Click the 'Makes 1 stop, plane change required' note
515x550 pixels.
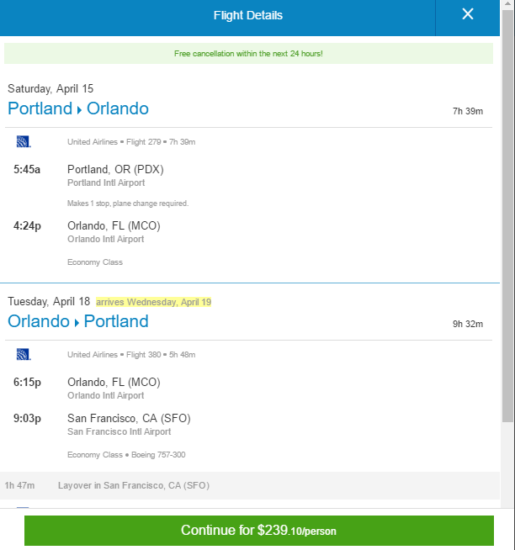(128, 203)
